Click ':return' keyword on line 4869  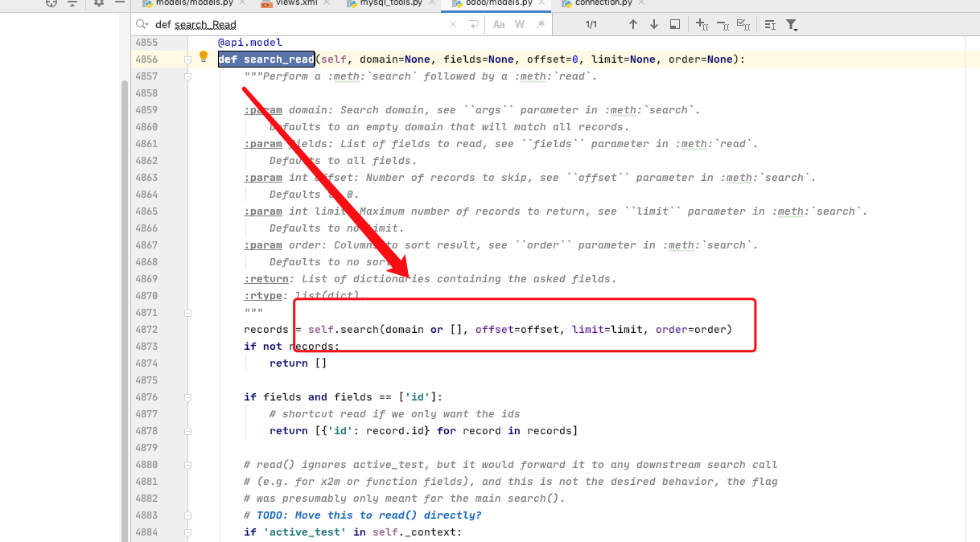[x=266, y=279]
